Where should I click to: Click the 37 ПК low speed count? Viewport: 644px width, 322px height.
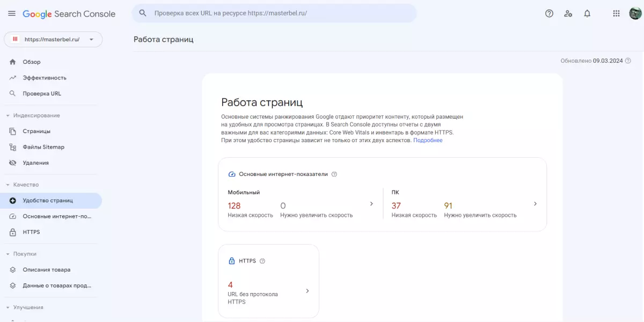[x=396, y=206]
